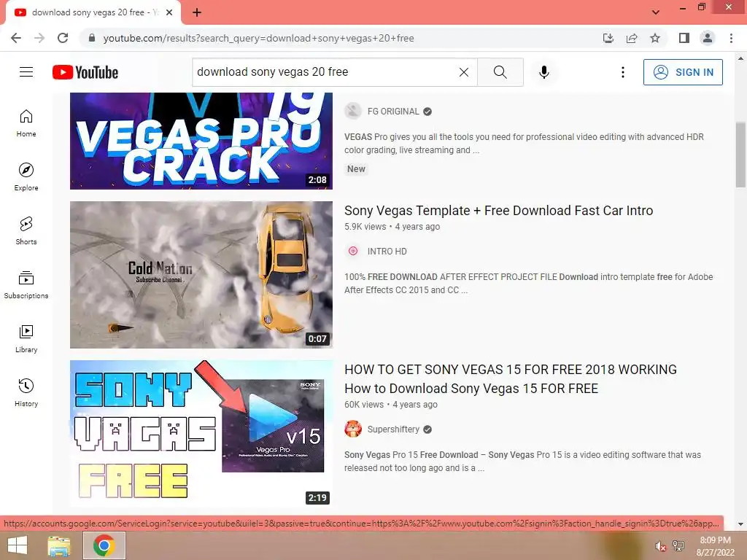Open the Vegas Pro Crack video thumbnail
The width and height of the screenshot is (747, 560).
201,141
